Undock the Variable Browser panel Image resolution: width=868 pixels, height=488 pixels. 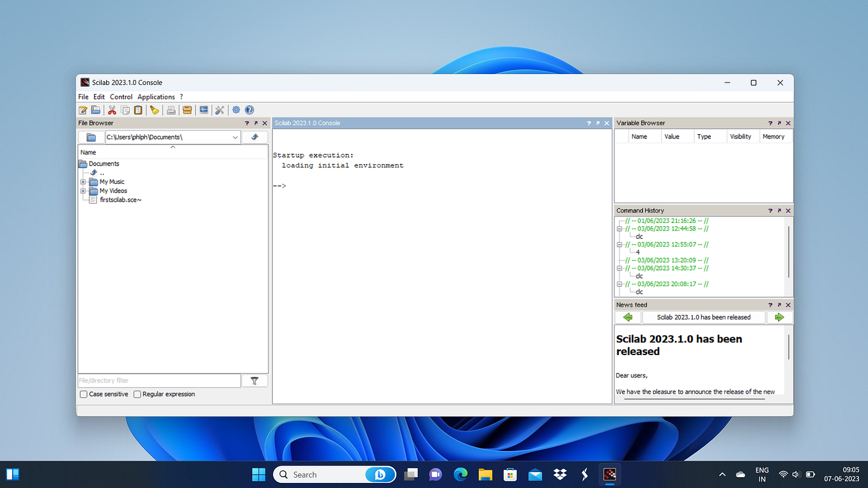[x=779, y=123]
